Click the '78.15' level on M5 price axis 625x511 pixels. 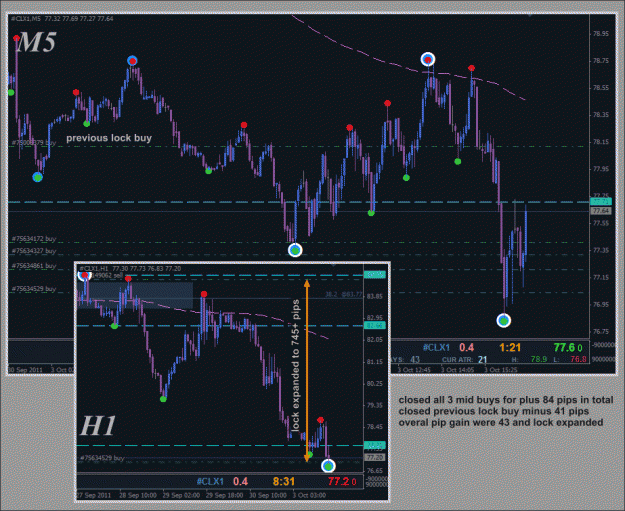(x=601, y=142)
